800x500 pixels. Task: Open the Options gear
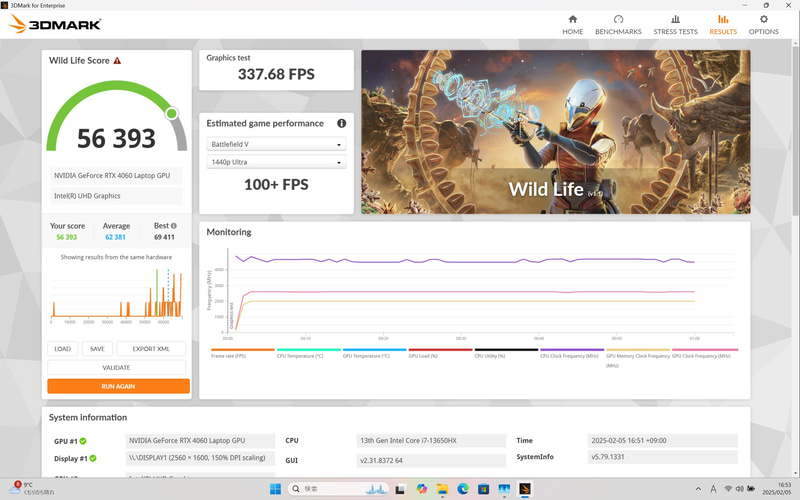coord(763,24)
